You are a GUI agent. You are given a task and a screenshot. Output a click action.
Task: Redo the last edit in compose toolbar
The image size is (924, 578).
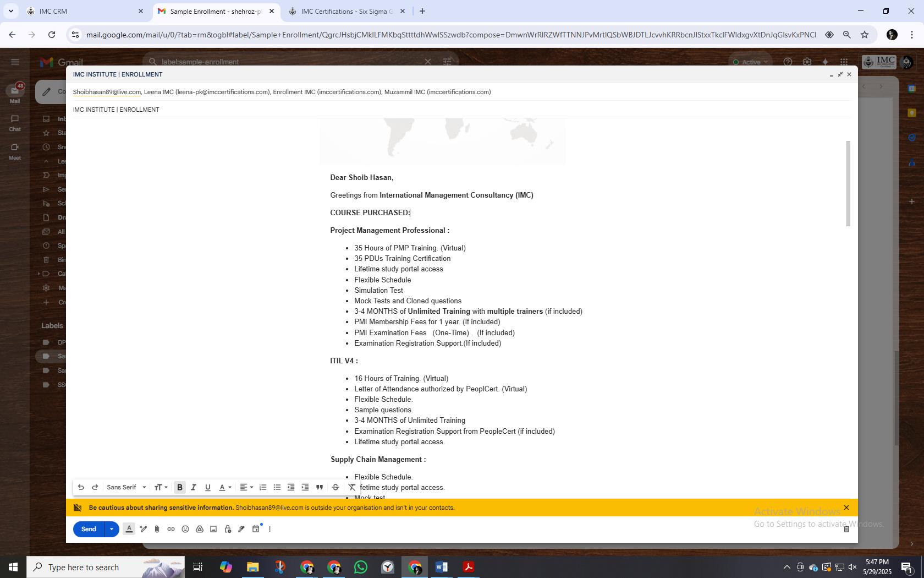[95, 487]
